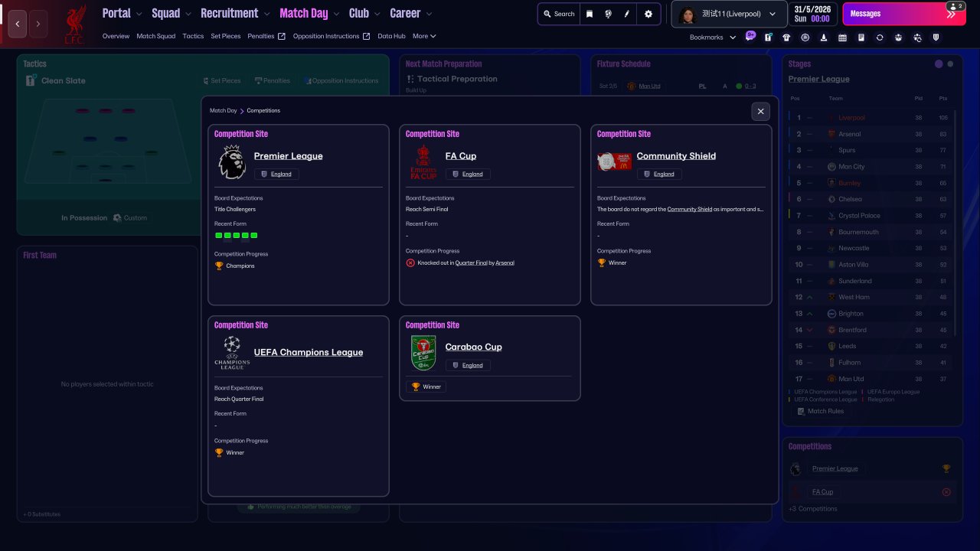The width and height of the screenshot is (980, 551).
Task: Switch to the Match Squad tab
Action: (156, 36)
